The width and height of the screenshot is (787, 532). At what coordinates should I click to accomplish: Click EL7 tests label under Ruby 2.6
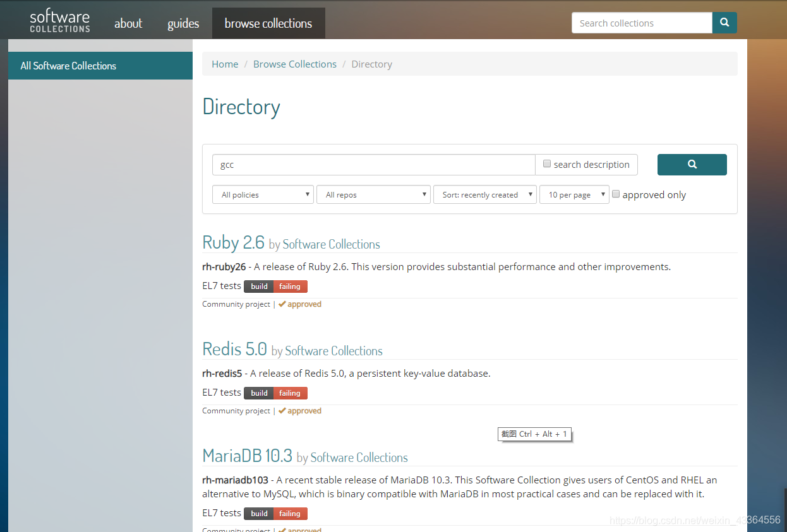(x=222, y=286)
